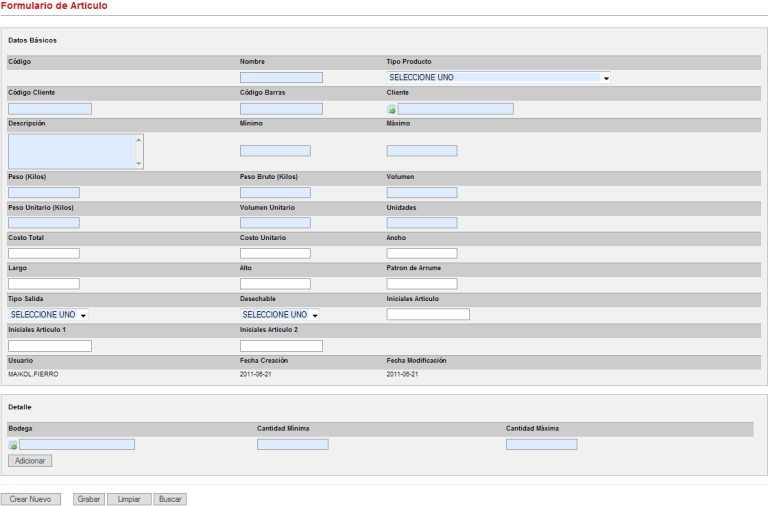Select the Patron de Arrume field
The image size is (768, 506).
(421, 284)
